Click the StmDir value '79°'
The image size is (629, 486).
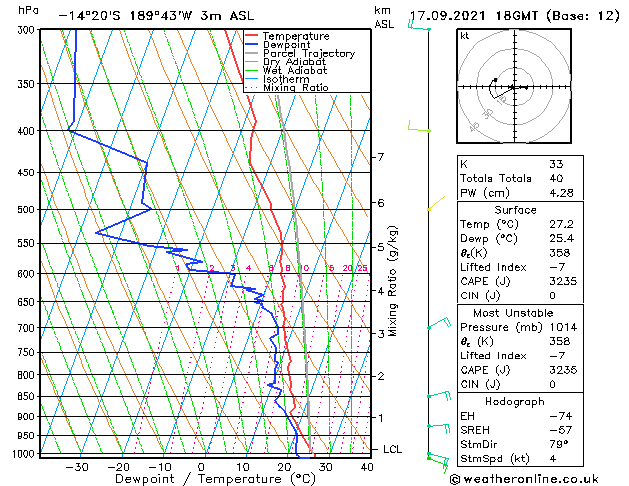click(x=558, y=445)
